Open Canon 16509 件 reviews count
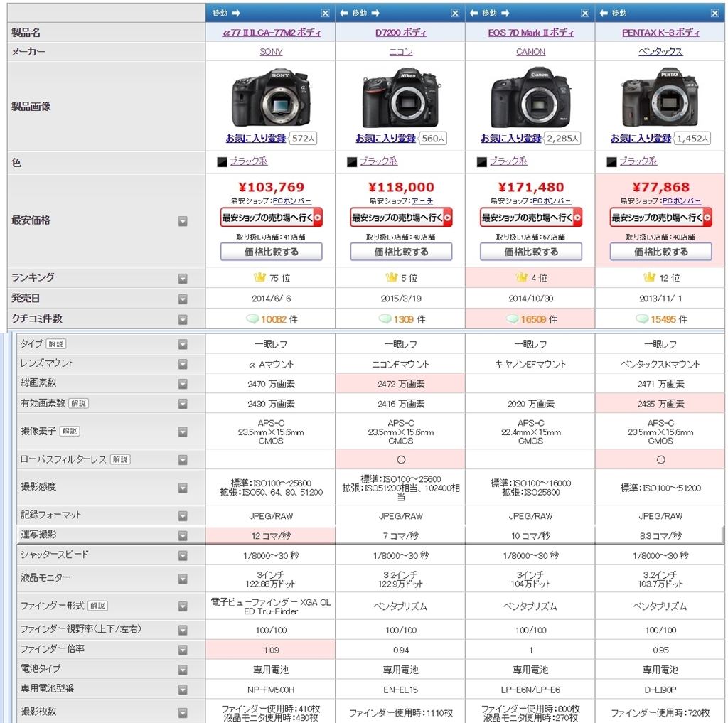 pos(532,319)
